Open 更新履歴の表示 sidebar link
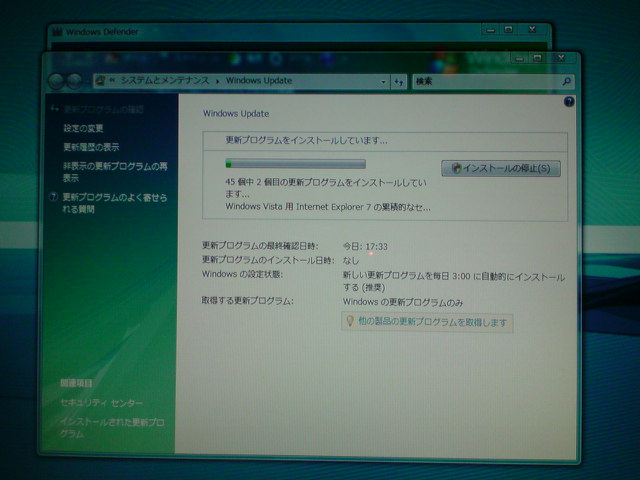The image size is (640, 480). [91, 147]
